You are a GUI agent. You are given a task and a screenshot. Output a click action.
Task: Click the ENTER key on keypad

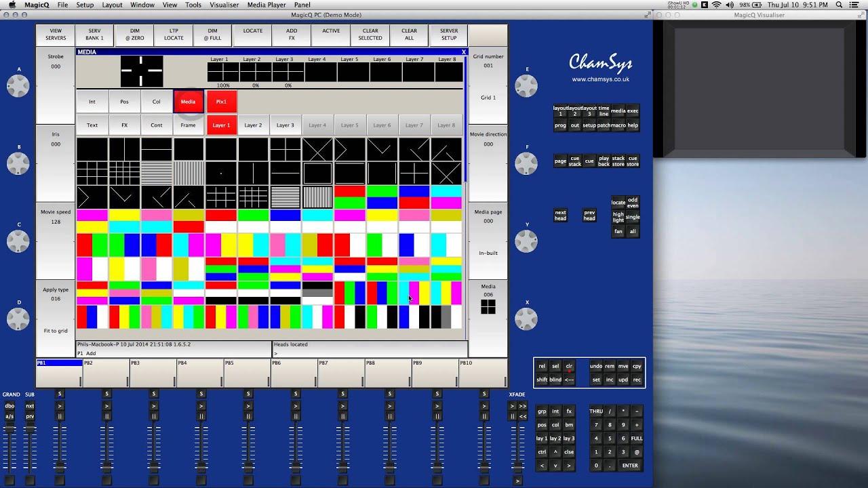pos(630,466)
